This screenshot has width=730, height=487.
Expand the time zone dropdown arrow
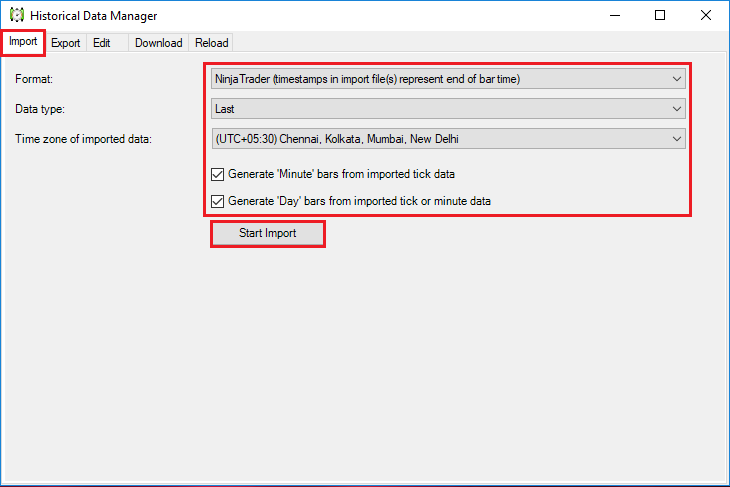[x=676, y=139]
